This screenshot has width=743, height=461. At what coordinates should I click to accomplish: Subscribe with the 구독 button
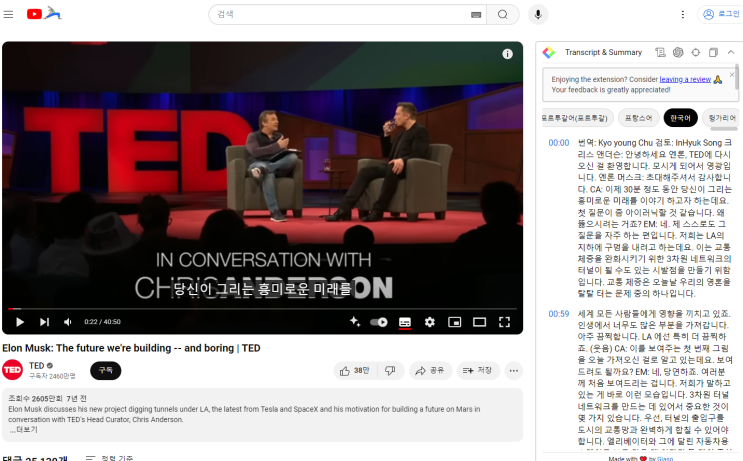(106, 371)
